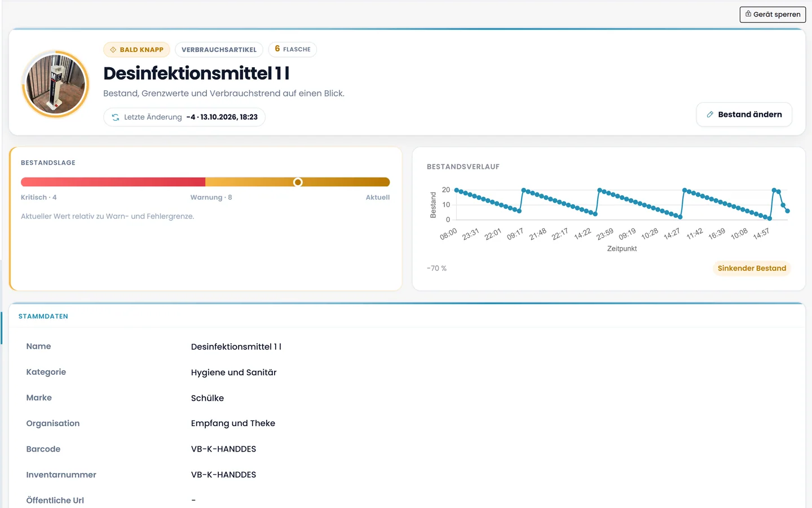Click the lock icon in Gerät sperren
This screenshot has width=812, height=508.
(748, 14)
